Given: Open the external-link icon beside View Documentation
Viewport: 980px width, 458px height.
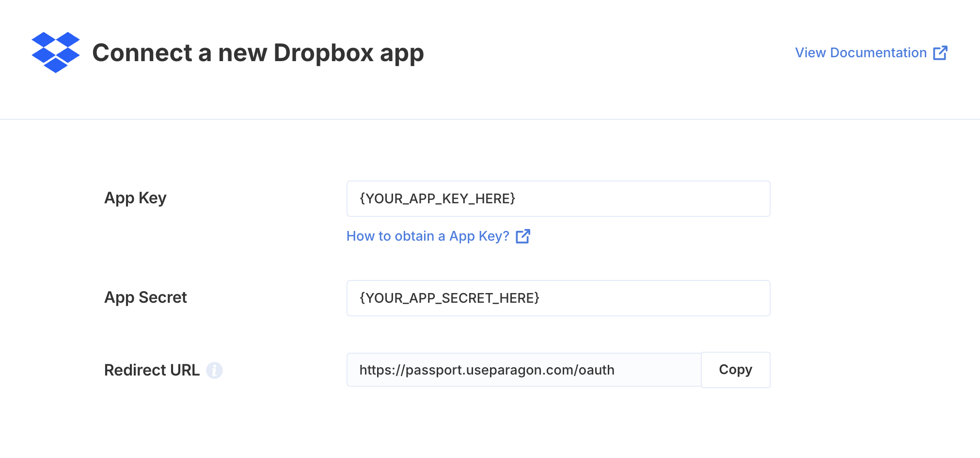Looking at the screenshot, I should [940, 53].
